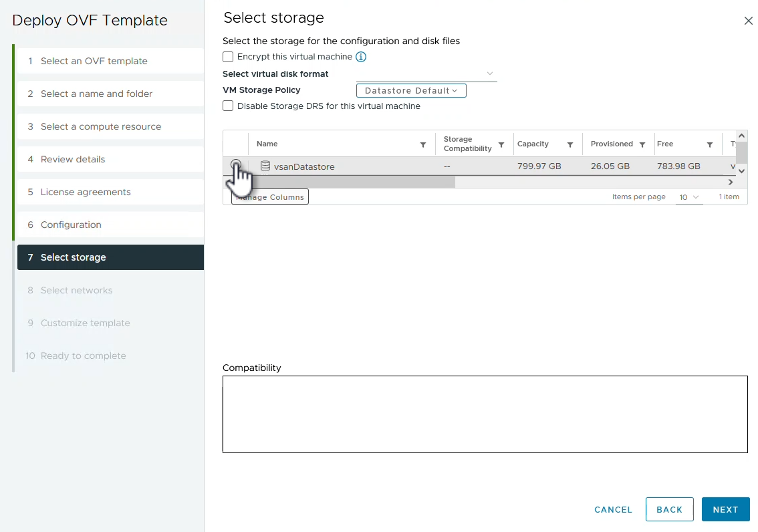Viewport: 758px width, 532px height.
Task: Click the CANCEL button
Action: [x=613, y=509]
